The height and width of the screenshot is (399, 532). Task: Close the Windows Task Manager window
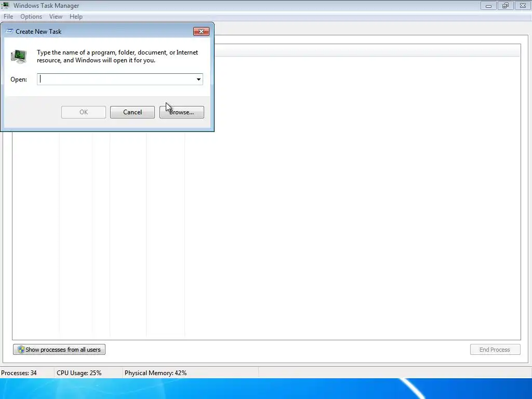pyautogui.click(x=523, y=5)
